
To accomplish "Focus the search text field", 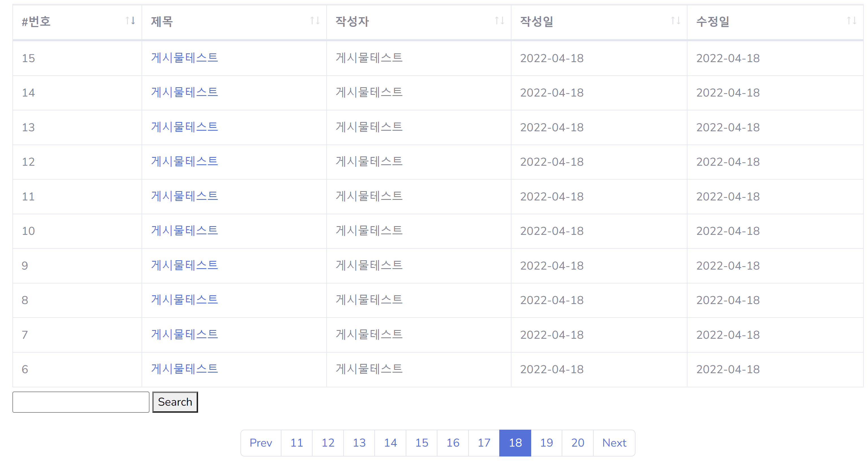I will click(81, 402).
